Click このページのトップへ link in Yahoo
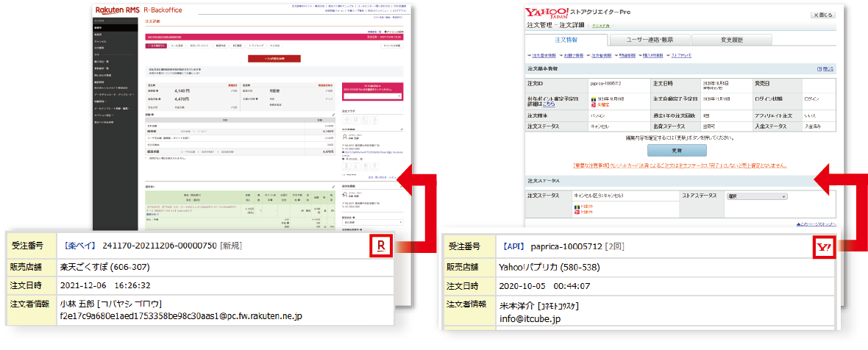This screenshot has height=350, width=868. point(815,224)
